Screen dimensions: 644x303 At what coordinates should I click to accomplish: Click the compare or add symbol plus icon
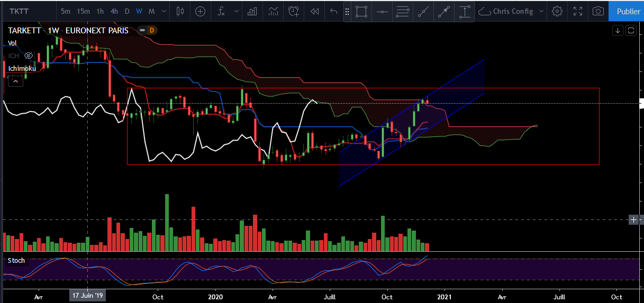click(200, 11)
